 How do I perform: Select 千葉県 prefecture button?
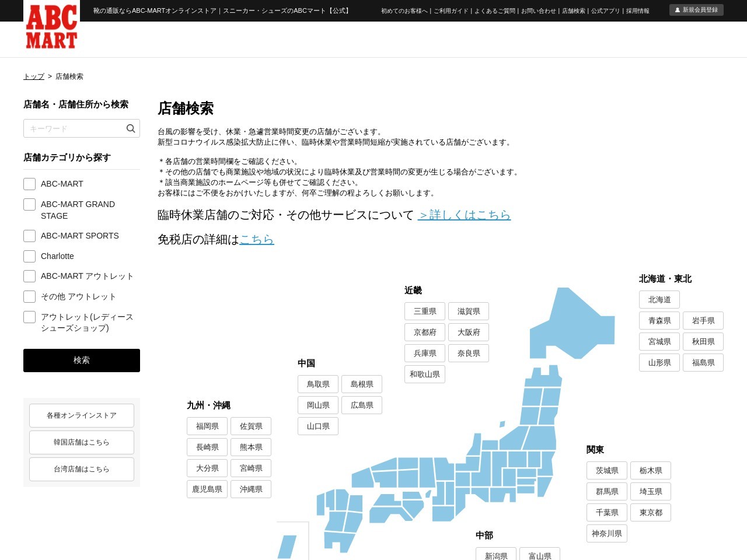pyautogui.click(x=607, y=513)
